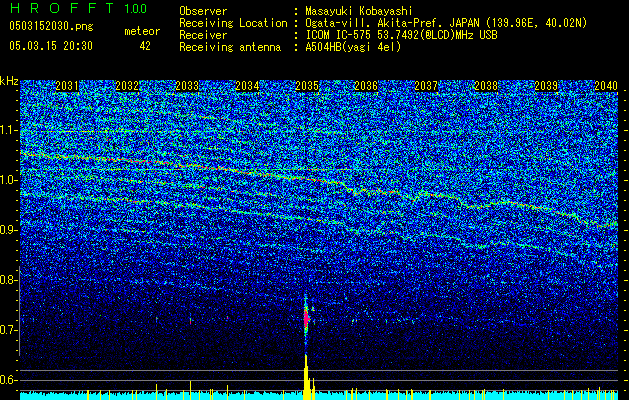Screen dimensions: 629x400
Task: Click the 0.6 kHz frequency label
Action: 8,380
